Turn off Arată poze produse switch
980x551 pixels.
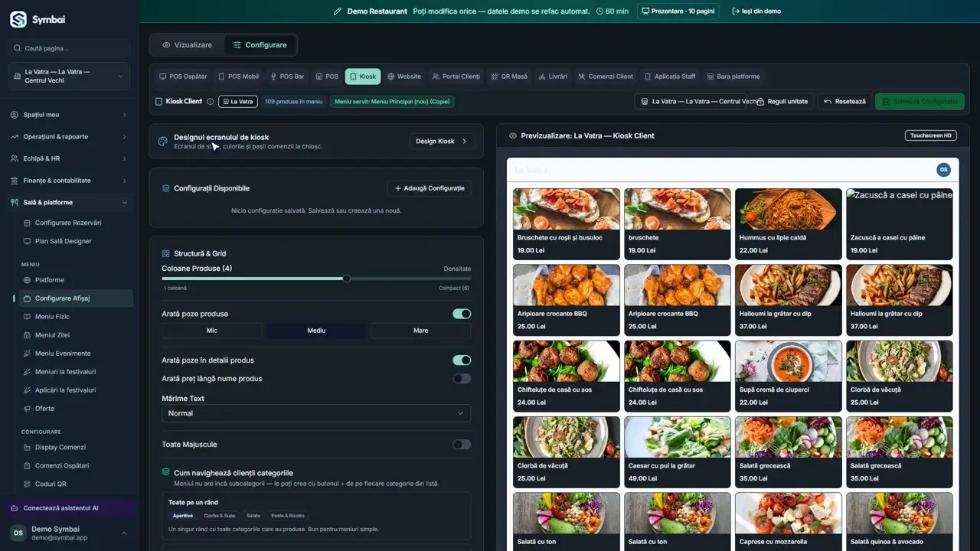[x=462, y=314]
